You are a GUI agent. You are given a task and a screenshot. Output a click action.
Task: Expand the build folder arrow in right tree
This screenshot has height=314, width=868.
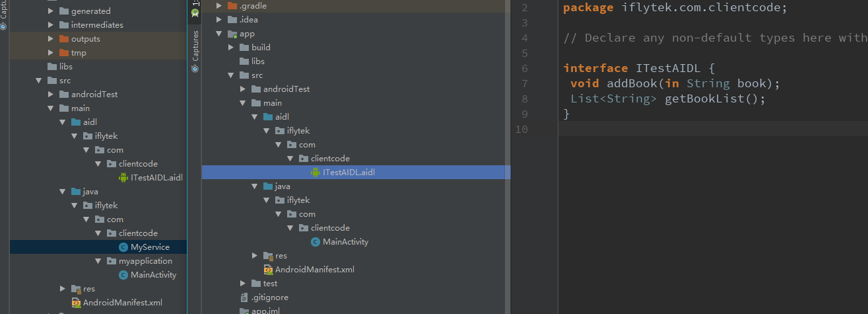coord(231,48)
